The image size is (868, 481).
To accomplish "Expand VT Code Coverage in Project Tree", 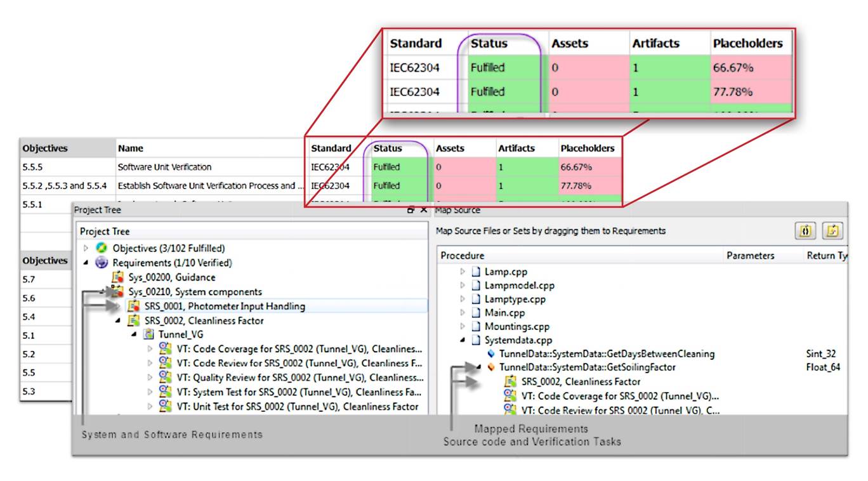I will [x=150, y=348].
